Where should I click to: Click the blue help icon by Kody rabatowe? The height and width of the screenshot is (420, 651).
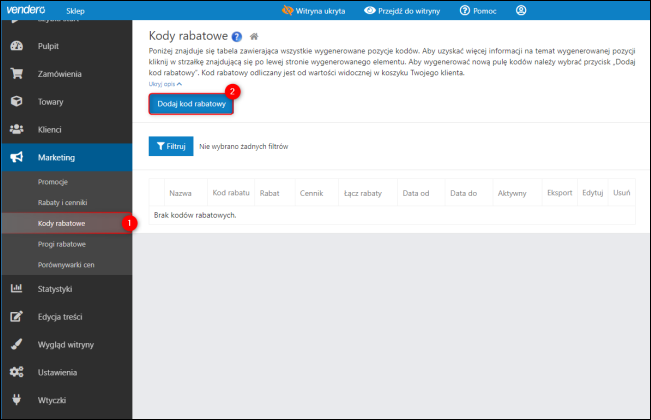pos(237,37)
